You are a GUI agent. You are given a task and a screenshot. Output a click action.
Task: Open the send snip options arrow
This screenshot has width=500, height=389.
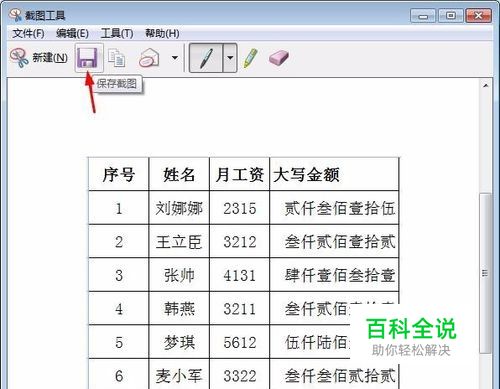(175, 58)
